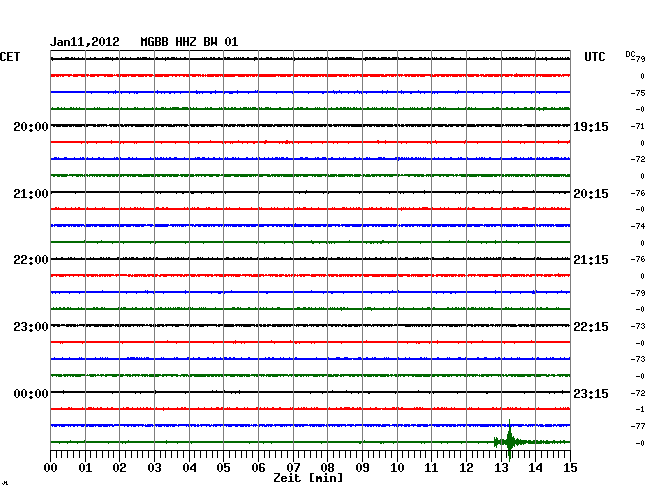The width and height of the screenshot is (650, 494).
Task: Click minute axis tick label '14'
Action: (x=536, y=468)
